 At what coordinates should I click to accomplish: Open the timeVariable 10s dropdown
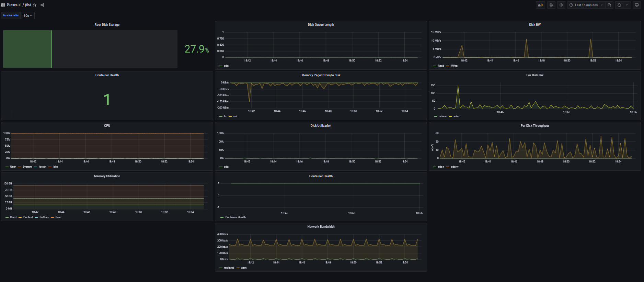pyautogui.click(x=28, y=16)
